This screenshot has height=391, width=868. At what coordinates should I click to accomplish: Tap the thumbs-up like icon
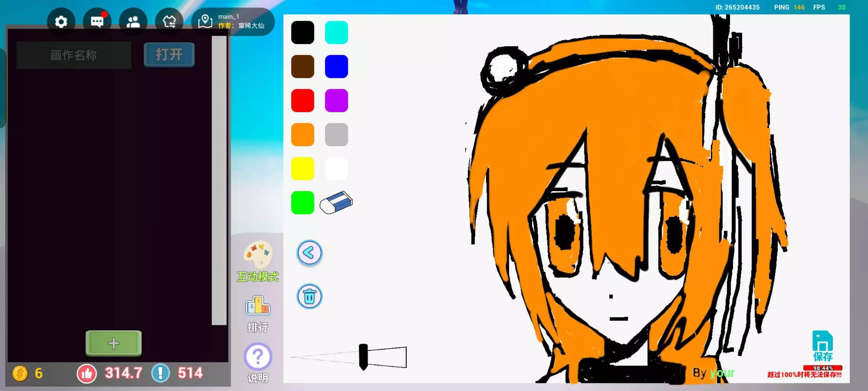[87, 374]
